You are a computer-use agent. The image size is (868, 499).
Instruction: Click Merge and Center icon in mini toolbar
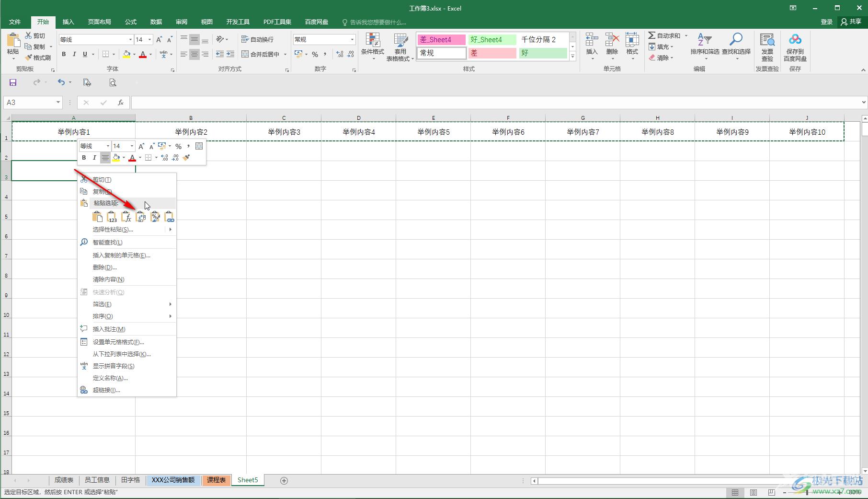pyautogui.click(x=199, y=146)
